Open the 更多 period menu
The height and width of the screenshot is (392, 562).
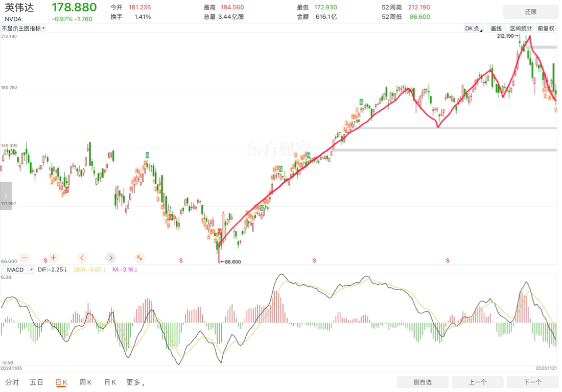click(x=135, y=382)
